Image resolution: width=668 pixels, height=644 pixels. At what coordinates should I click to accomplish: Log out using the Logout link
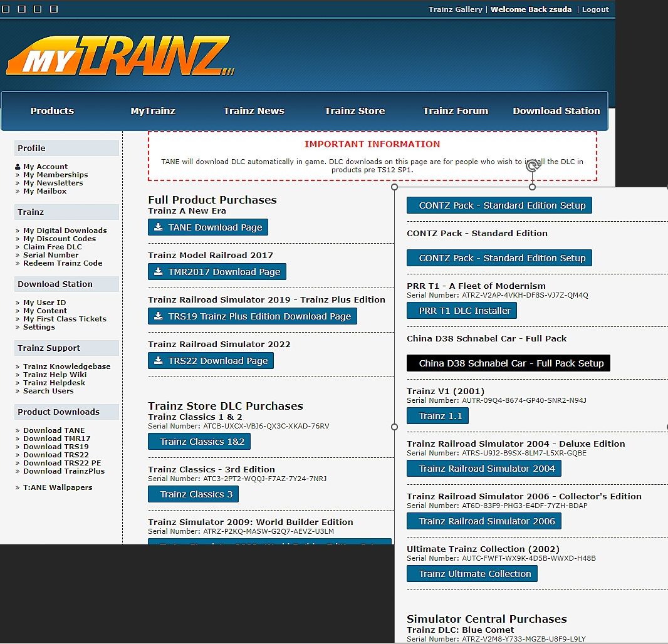click(x=595, y=9)
